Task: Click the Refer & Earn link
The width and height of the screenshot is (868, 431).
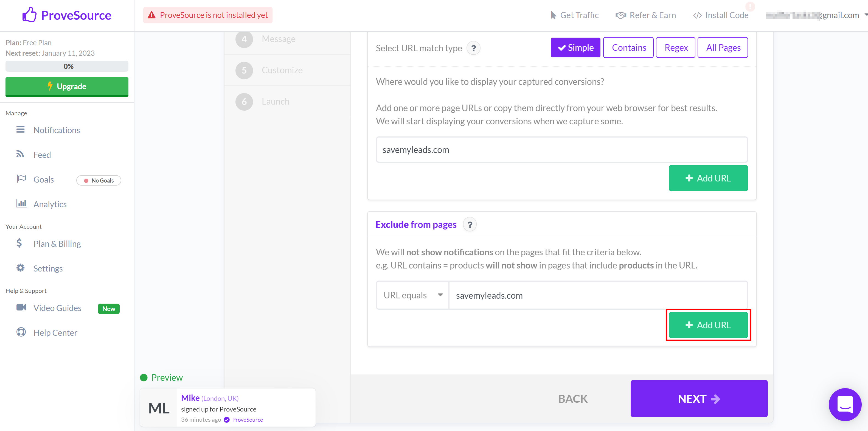Action: 646,15
